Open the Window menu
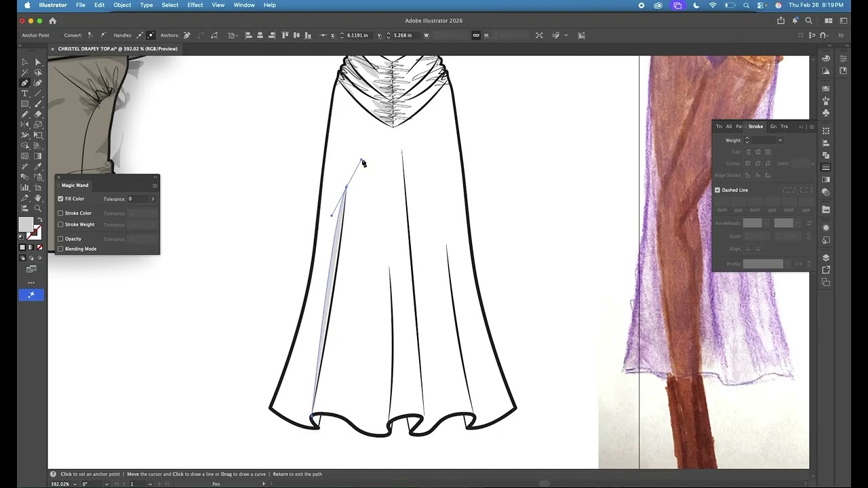868x488 pixels. (x=244, y=5)
